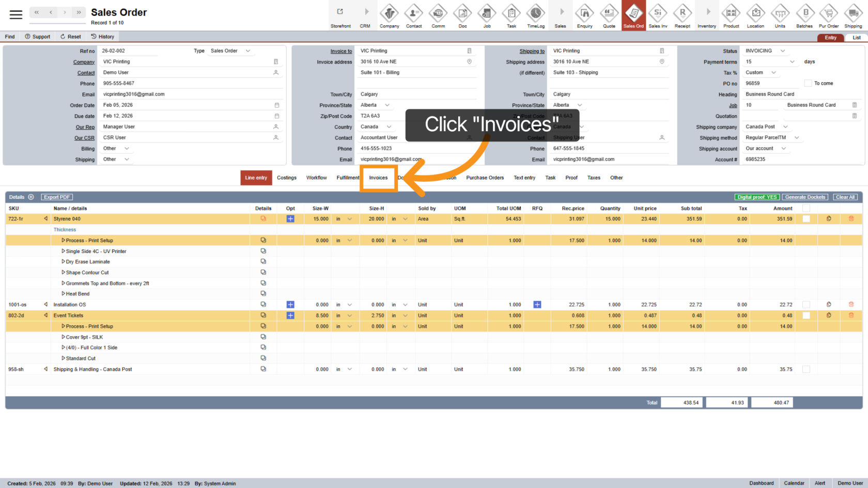Open the Status INVOICING dropdown
868x488 pixels.
click(x=782, y=51)
